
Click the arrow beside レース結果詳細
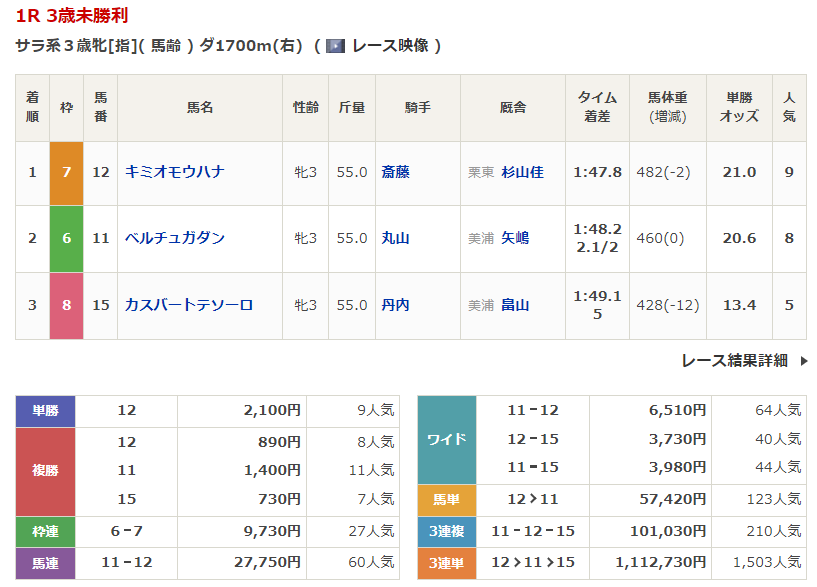pos(803,361)
